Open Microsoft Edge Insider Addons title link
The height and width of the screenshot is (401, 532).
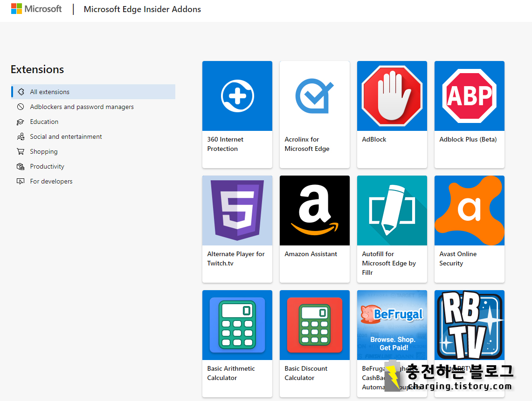tap(142, 9)
